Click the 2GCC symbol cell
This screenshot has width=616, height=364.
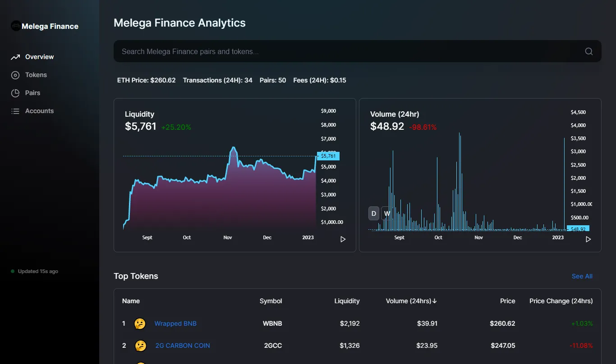tap(273, 346)
